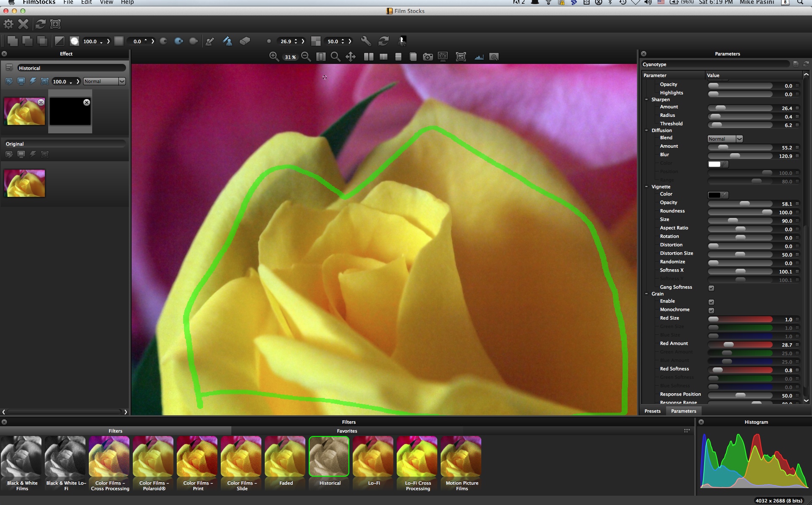812x505 pixels.
Task: Click the Vignette black color swatch
Action: pos(714,195)
